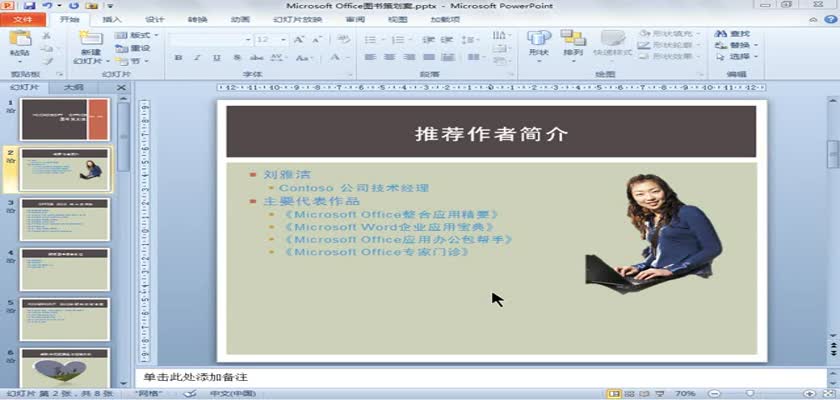
Task: Clear all formatting icon
Action: coord(344,40)
